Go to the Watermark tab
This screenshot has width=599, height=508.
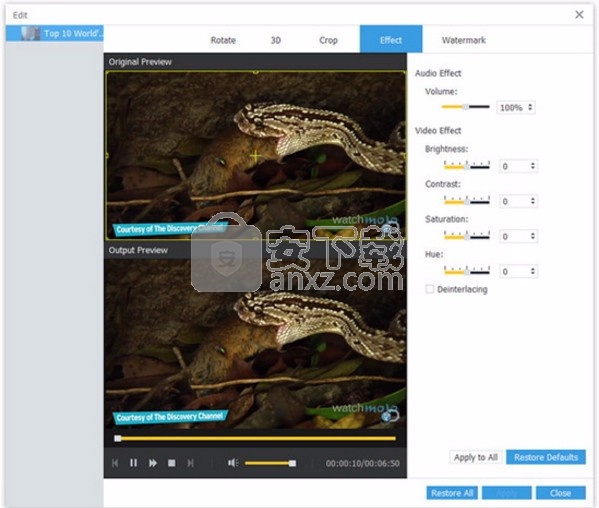click(463, 40)
